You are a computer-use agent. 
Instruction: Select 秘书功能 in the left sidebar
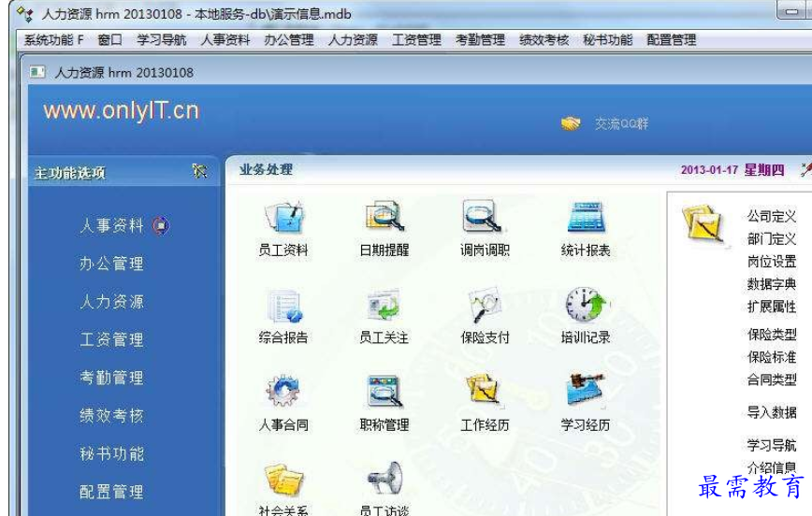pyautogui.click(x=111, y=454)
